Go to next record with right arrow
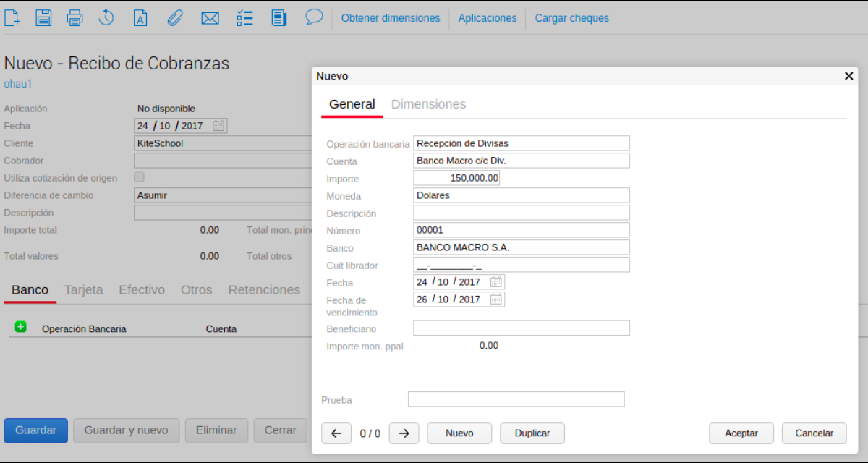The image size is (868, 463). [404, 433]
